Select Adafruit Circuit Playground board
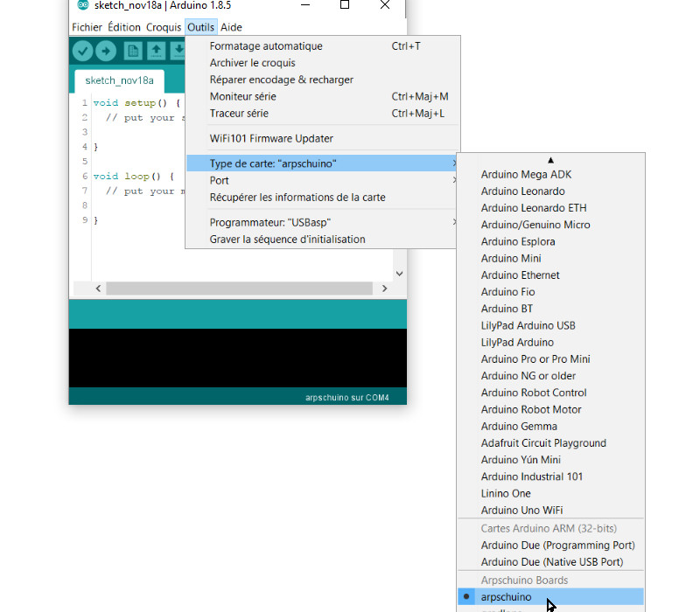The image size is (700, 612). coord(551,443)
